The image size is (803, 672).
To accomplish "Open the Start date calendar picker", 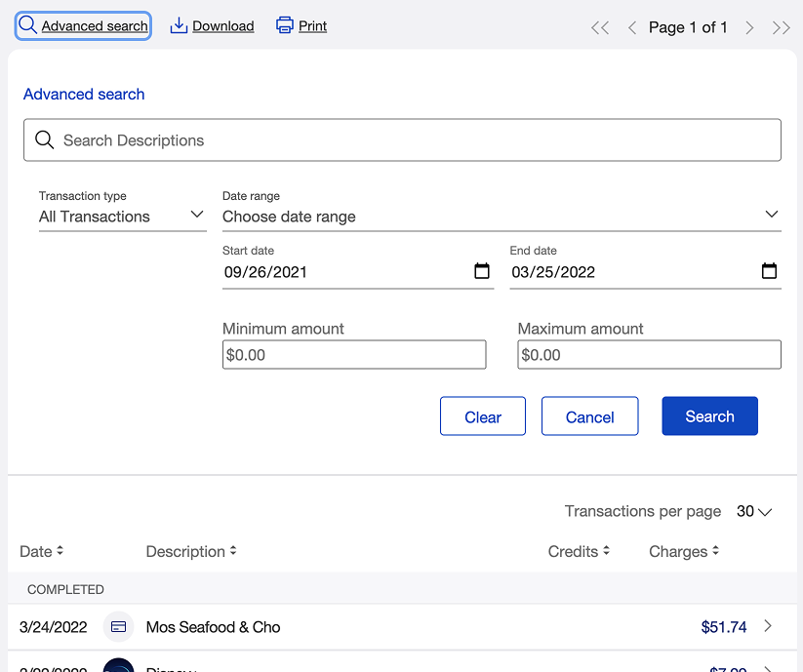I will [x=482, y=271].
